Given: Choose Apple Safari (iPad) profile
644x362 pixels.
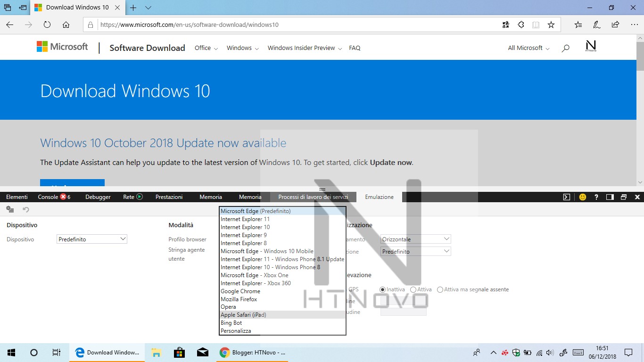Looking at the screenshot, I should pos(283,315).
